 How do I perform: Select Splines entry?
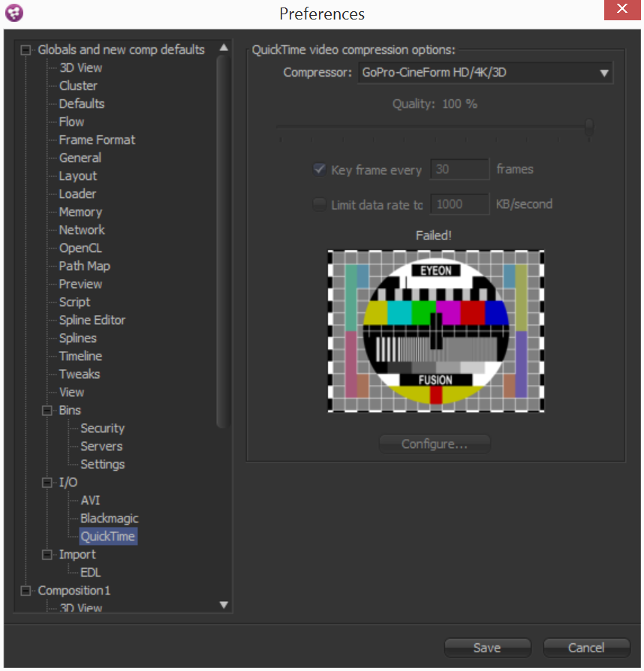tap(78, 338)
